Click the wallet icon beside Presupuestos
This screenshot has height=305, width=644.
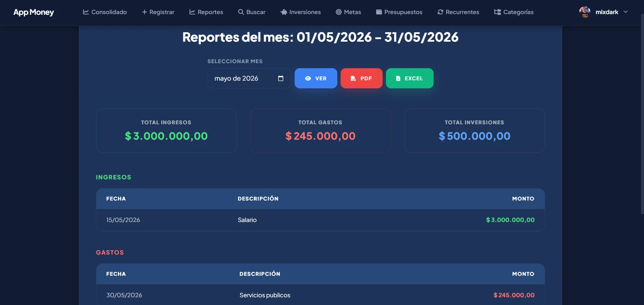tap(379, 12)
